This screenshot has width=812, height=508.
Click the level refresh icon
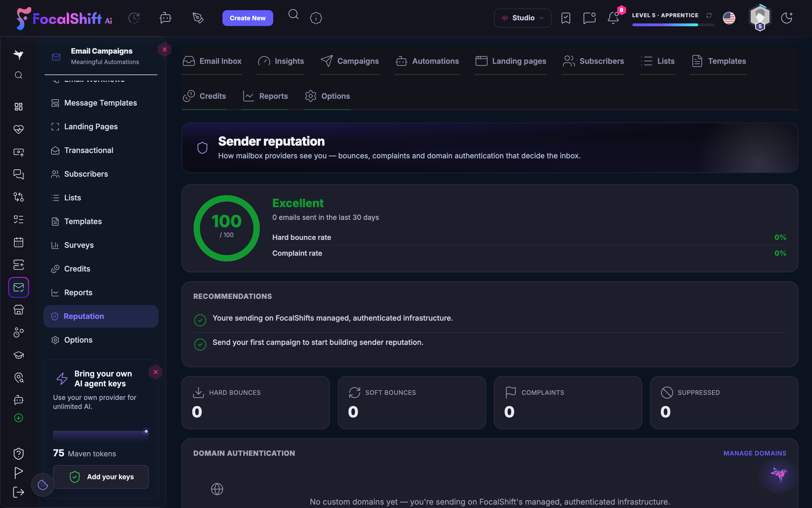click(709, 16)
